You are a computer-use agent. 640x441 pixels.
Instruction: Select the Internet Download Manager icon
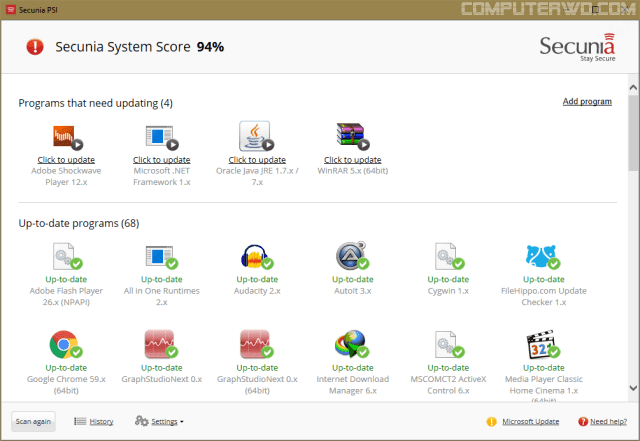[352, 344]
